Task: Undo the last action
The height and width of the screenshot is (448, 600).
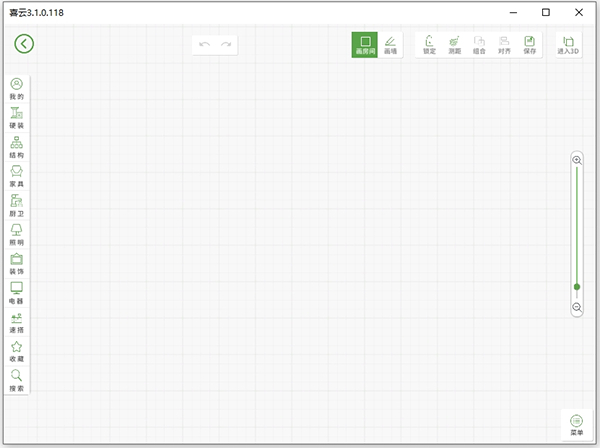Action: pyautogui.click(x=204, y=45)
